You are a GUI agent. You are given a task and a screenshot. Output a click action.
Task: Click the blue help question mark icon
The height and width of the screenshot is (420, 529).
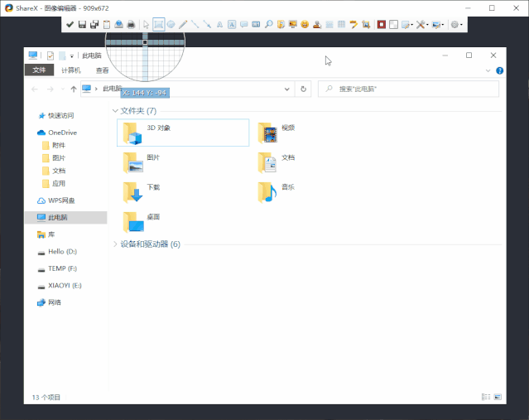500,70
